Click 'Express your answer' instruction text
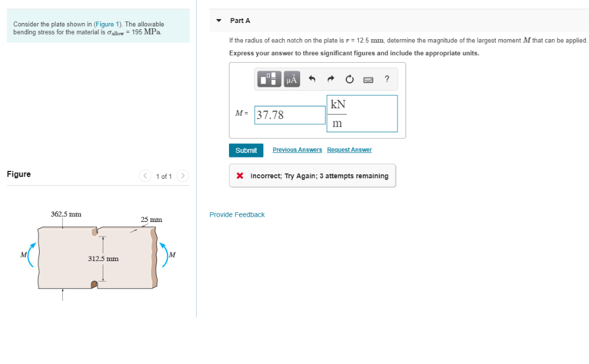589x364 pixels. (x=354, y=53)
